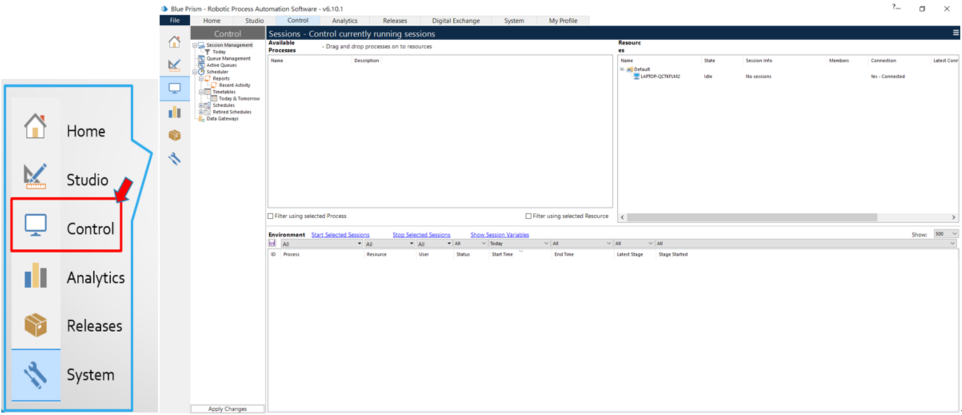Click the Apply Changes button
The image size is (962, 415).
pyautogui.click(x=228, y=409)
